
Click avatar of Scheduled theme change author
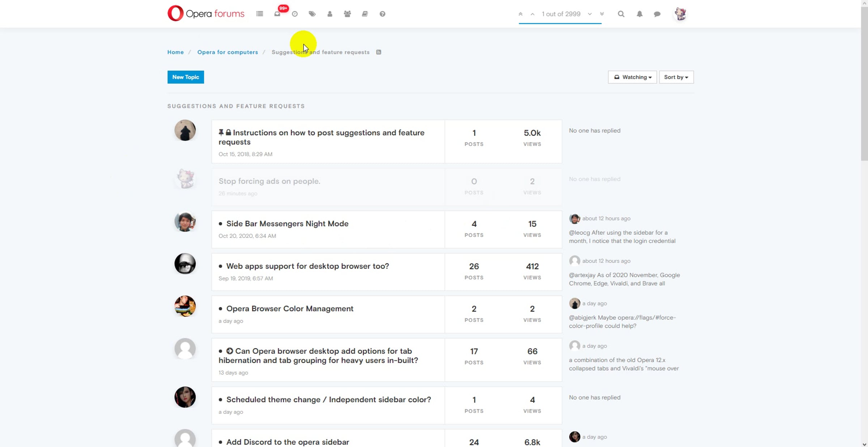click(x=185, y=397)
